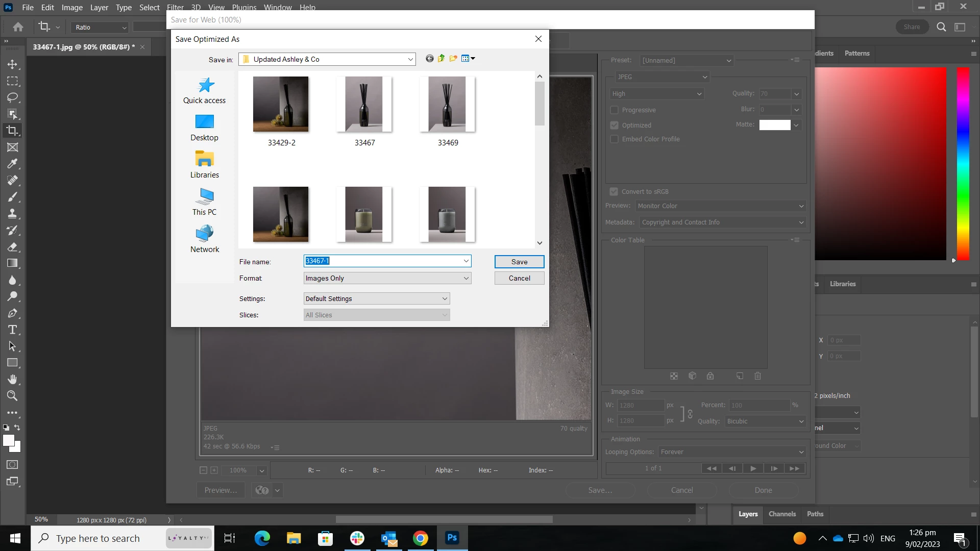Viewport: 980px width, 551px height.
Task: Switch to the Channels tab
Action: tap(782, 514)
